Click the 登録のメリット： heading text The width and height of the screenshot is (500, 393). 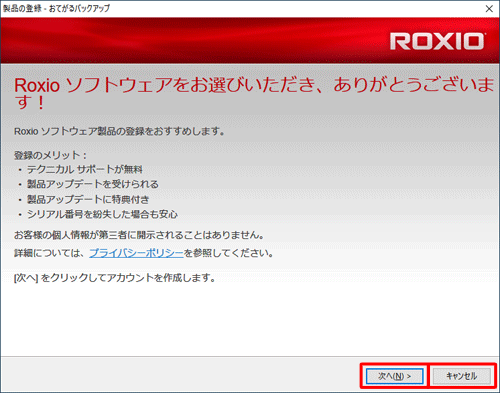[x=51, y=155]
